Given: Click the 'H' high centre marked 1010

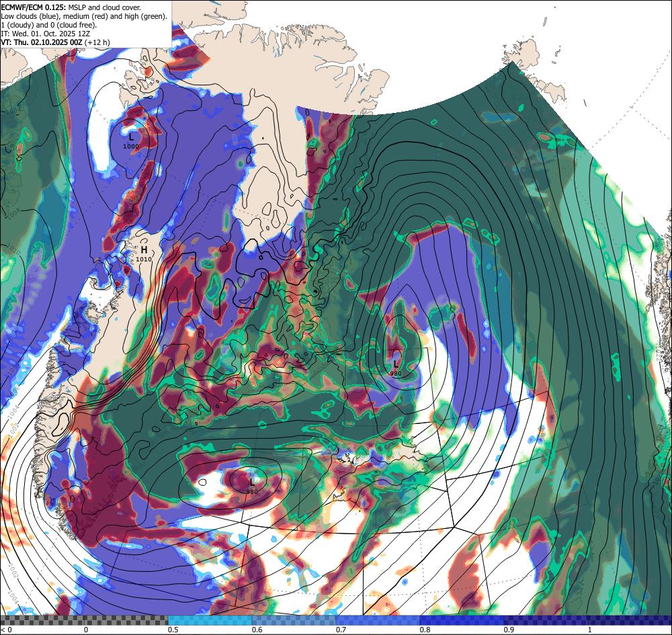Looking at the screenshot, I should point(144,250).
